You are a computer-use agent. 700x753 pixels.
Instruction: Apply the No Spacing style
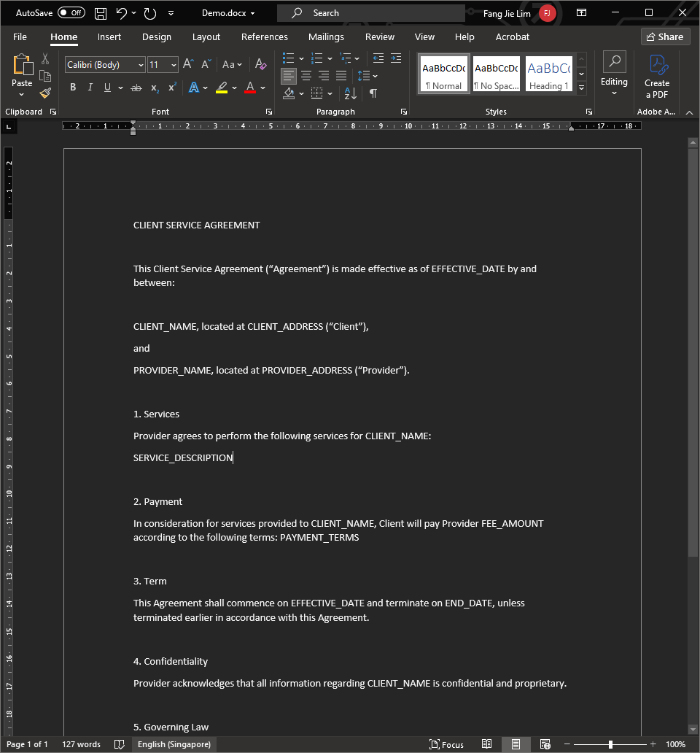(496, 74)
